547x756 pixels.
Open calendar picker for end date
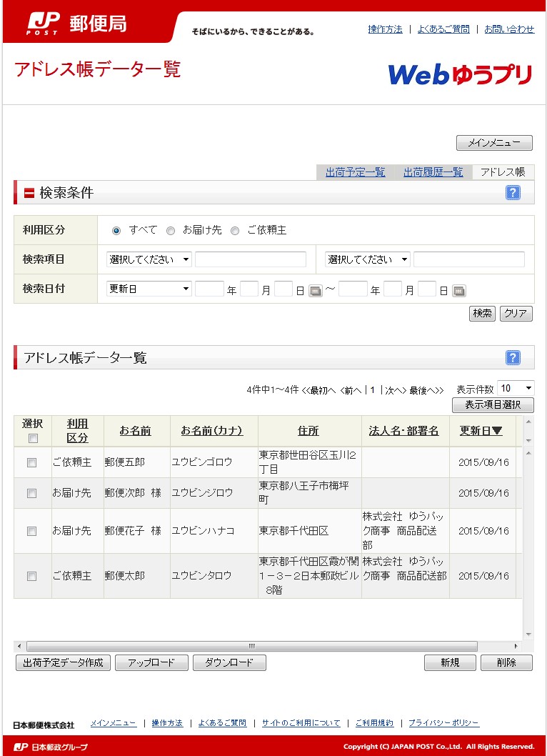(458, 291)
